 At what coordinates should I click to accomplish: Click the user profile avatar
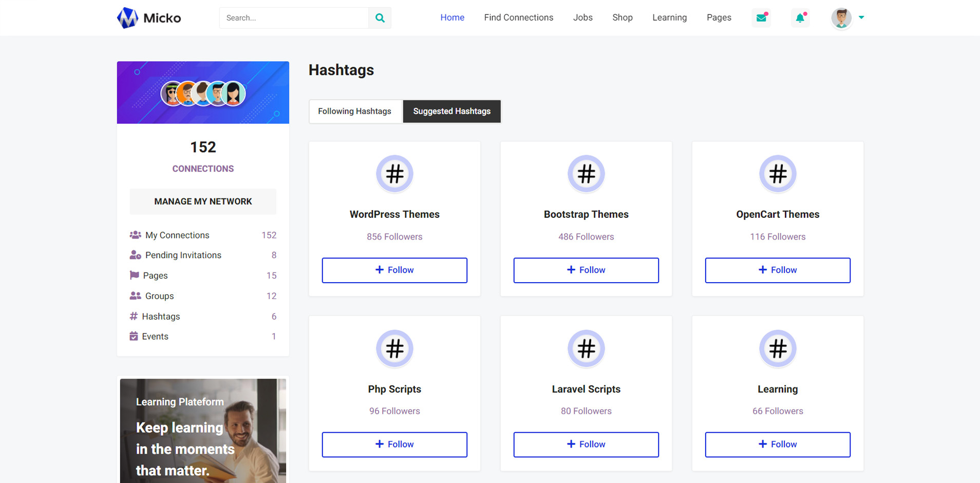[x=841, y=18]
